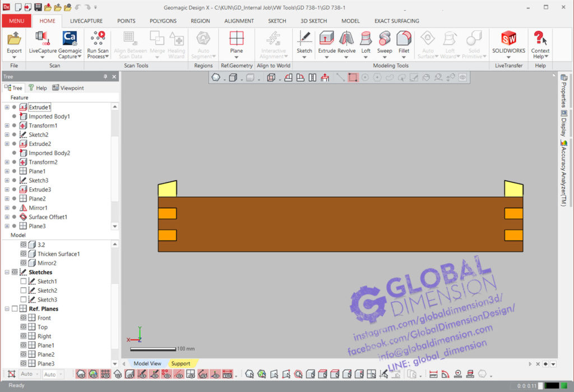574x392 pixels.
Task: Click the undo arrow in title bar
Action: [x=77, y=7]
